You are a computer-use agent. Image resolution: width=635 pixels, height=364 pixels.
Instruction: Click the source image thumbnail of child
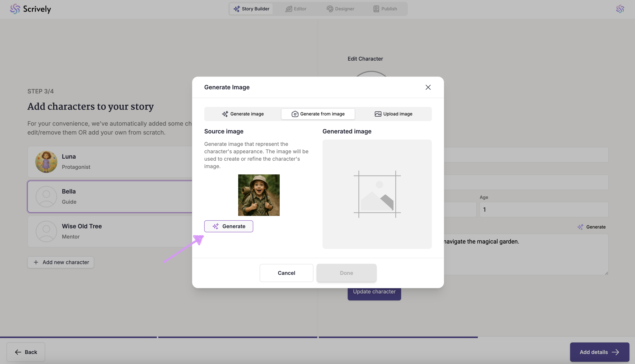click(x=259, y=195)
